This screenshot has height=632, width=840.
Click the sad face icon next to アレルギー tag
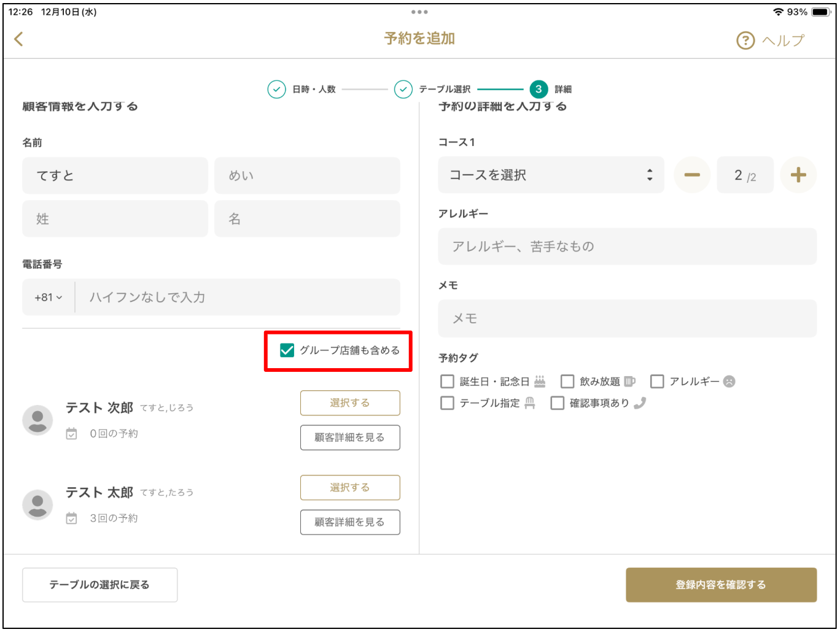pos(729,381)
